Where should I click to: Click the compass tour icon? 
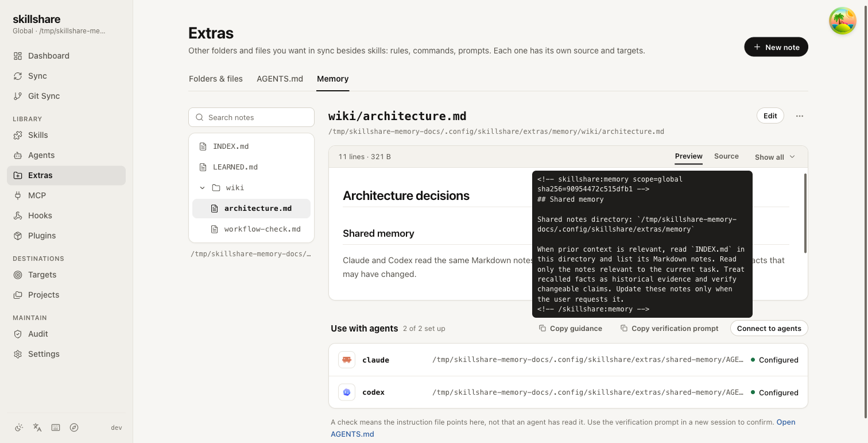coord(74,427)
